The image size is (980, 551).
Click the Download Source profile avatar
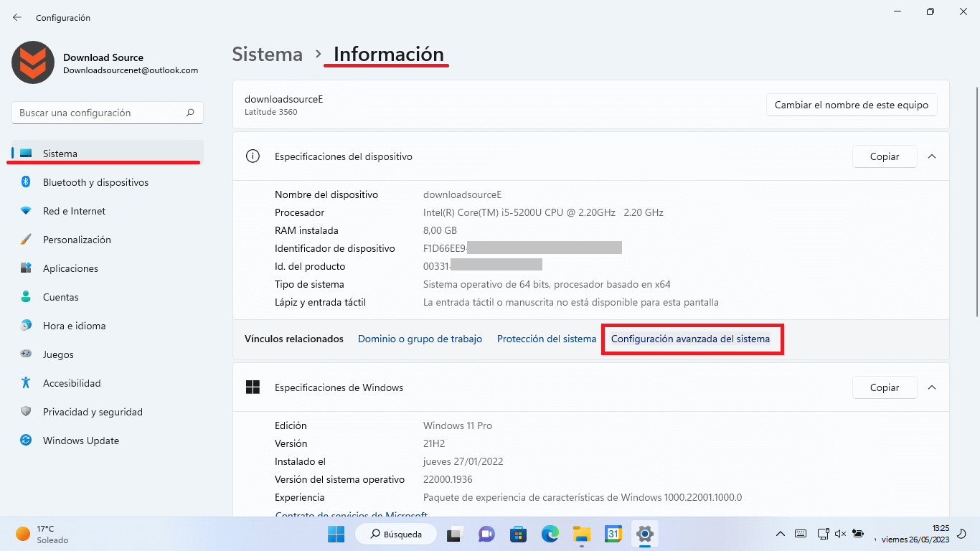point(33,62)
